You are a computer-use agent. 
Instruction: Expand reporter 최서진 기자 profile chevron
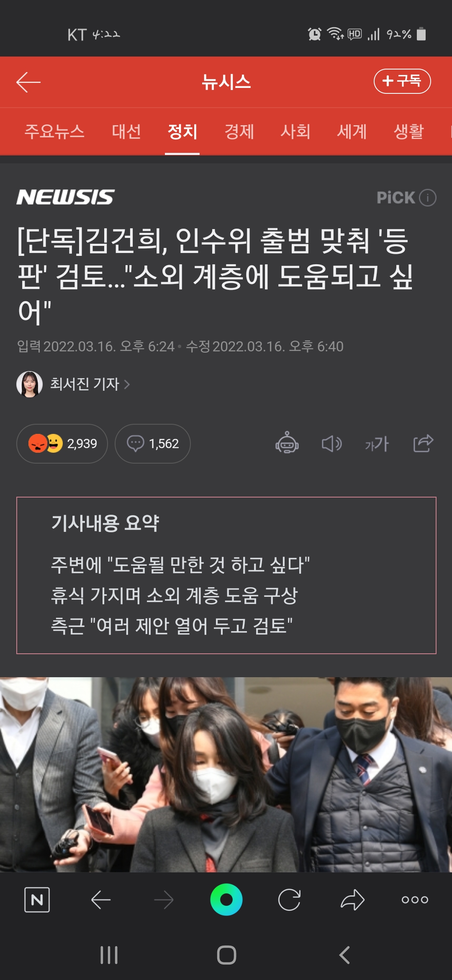coord(127,384)
